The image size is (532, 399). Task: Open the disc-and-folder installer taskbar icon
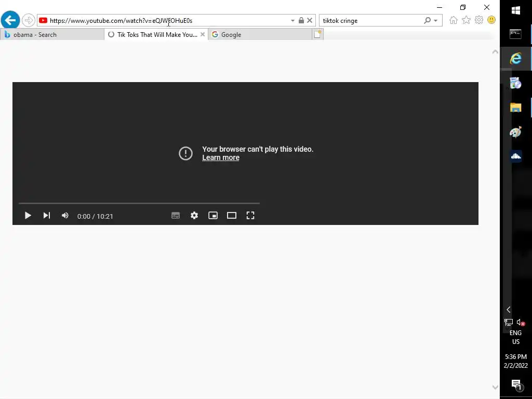click(516, 83)
